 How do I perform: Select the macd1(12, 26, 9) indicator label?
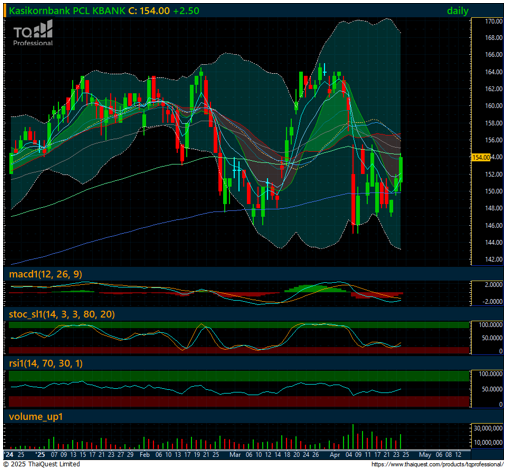[x=46, y=274]
